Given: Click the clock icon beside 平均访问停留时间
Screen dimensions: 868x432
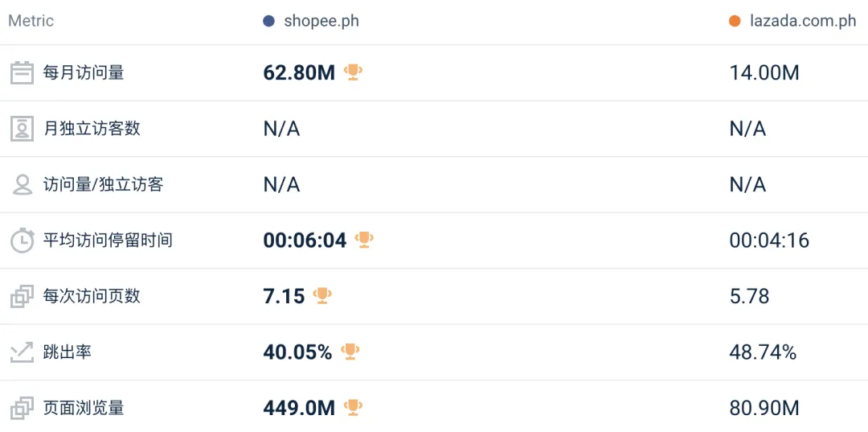Looking at the screenshot, I should (22, 241).
